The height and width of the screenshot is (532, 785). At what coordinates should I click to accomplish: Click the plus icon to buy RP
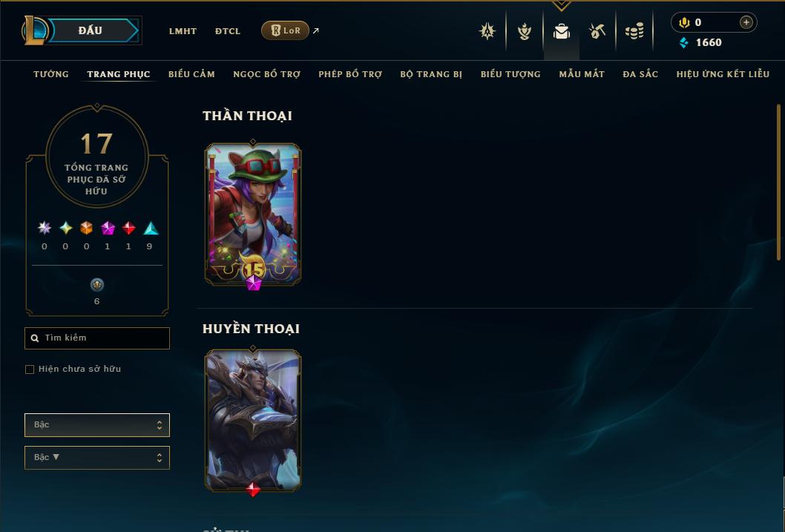click(746, 22)
